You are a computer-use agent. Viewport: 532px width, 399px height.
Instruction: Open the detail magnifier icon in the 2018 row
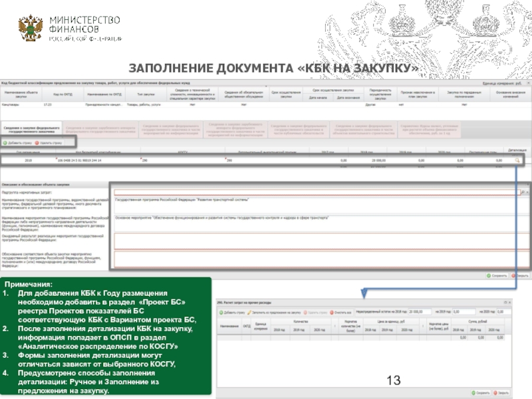pos(517,160)
